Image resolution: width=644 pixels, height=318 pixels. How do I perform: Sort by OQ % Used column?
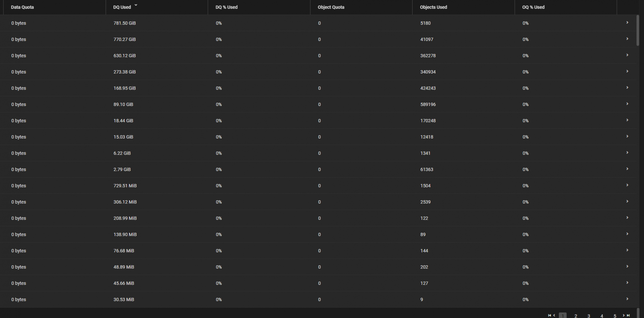(x=533, y=7)
